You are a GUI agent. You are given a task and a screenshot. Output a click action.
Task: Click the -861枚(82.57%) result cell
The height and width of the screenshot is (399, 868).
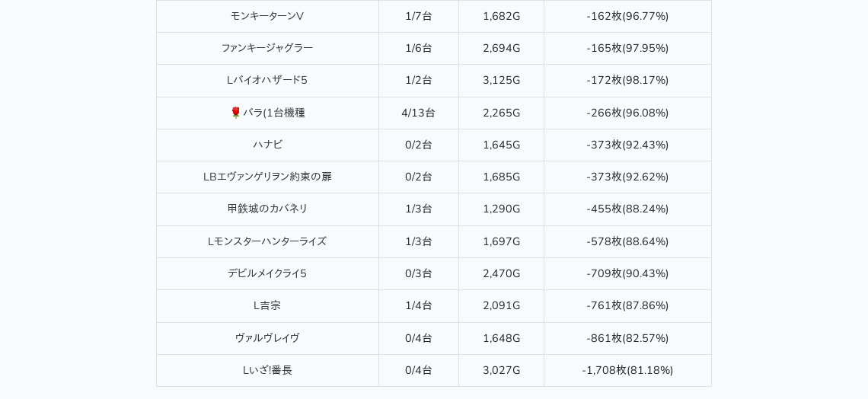[x=627, y=338]
